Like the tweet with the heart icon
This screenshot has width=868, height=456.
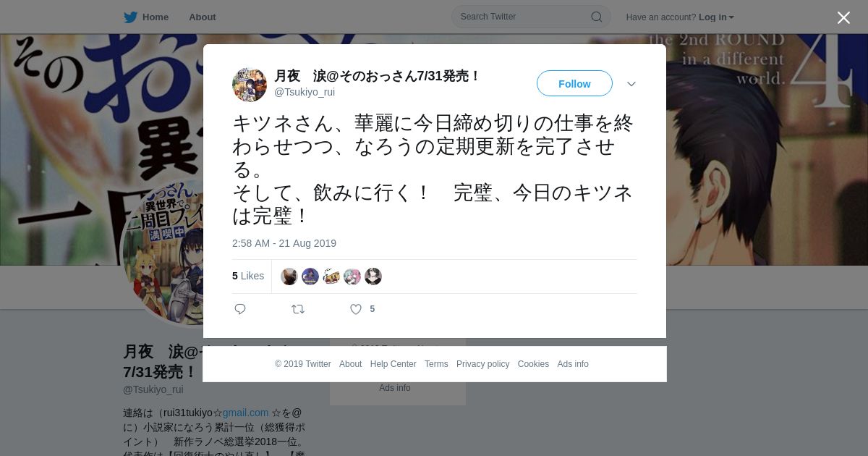click(356, 309)
